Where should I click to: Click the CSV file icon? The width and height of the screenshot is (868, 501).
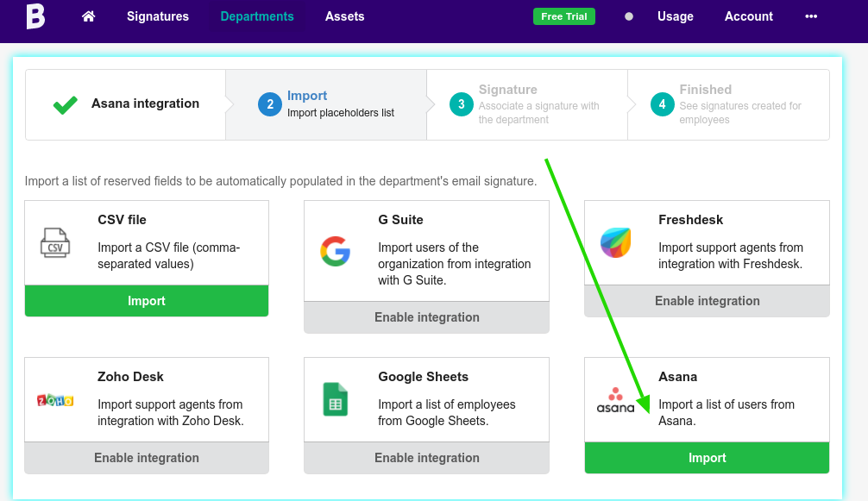(x=55, y=242)
